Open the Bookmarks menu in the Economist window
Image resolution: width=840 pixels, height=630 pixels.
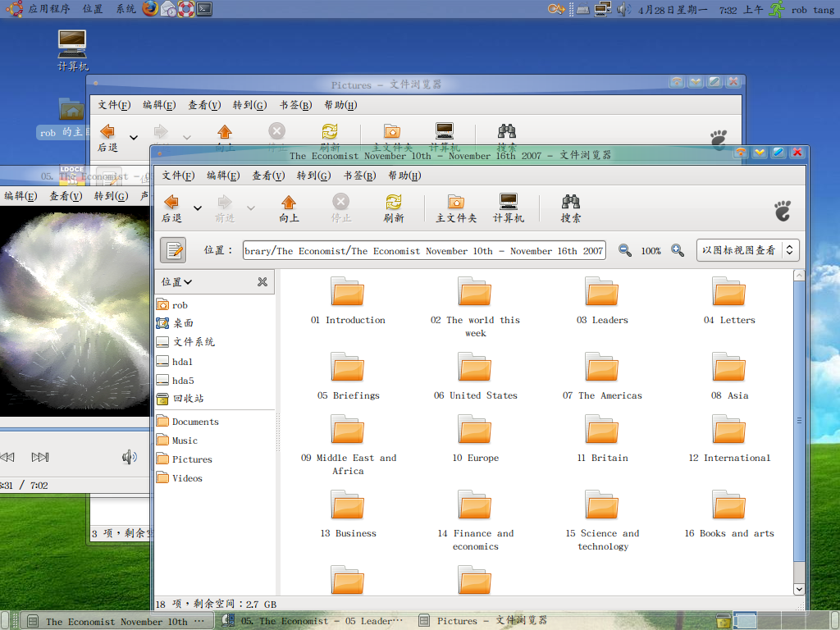tap(359, 176)
